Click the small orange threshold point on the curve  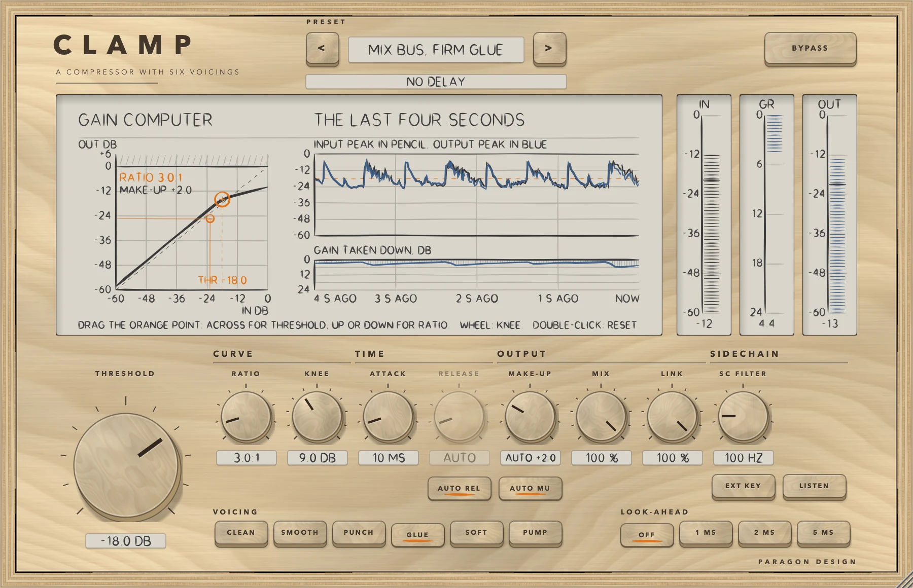(210, 218)
